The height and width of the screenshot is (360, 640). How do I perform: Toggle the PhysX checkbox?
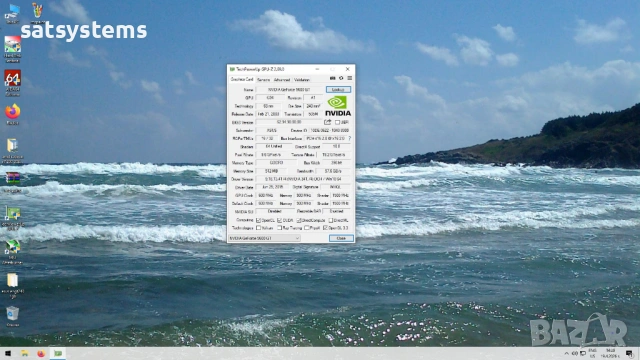pyautogui.click(x=307, y=228)
